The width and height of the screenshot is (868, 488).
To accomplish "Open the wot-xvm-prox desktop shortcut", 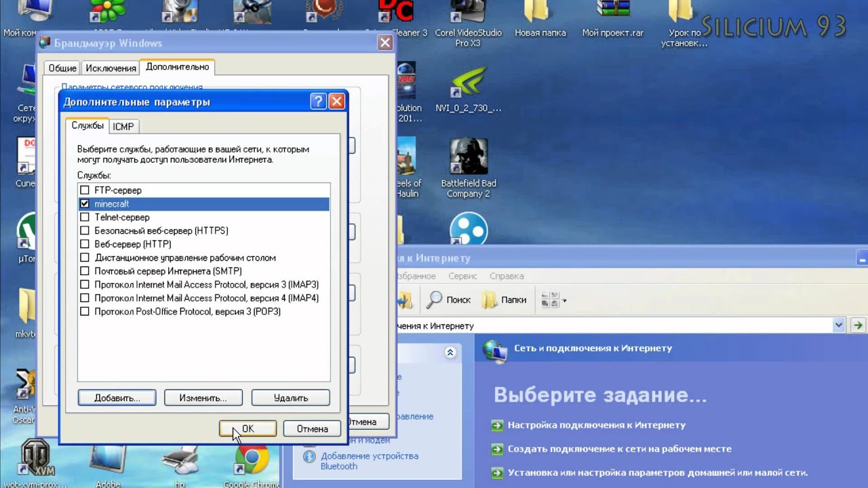I will click(x=34, y=464).
